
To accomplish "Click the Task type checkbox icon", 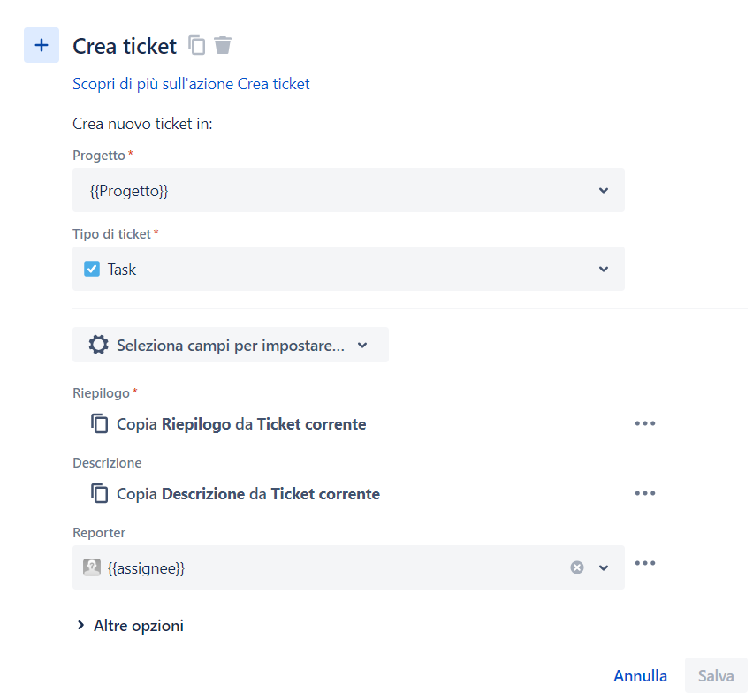I will [x=92, y=269].
